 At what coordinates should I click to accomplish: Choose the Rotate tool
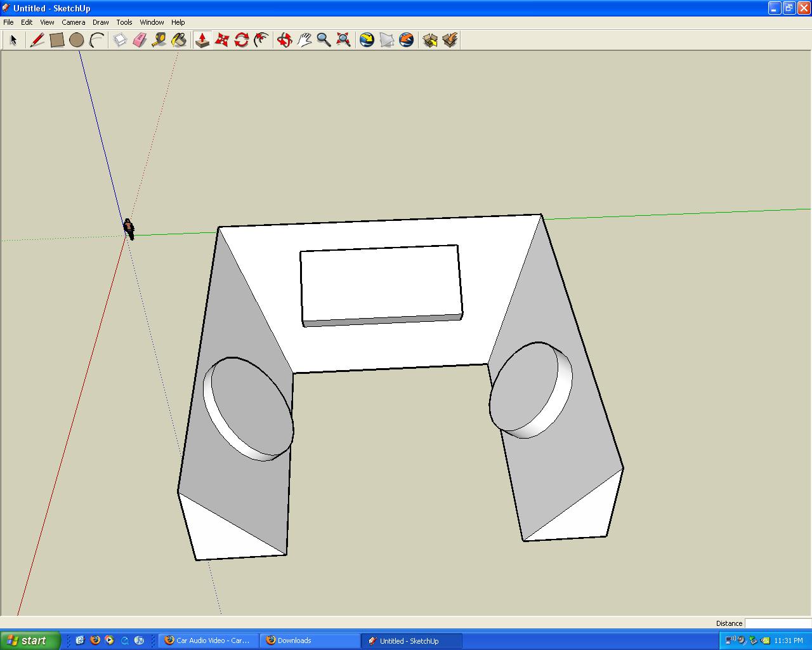[242, 40]
